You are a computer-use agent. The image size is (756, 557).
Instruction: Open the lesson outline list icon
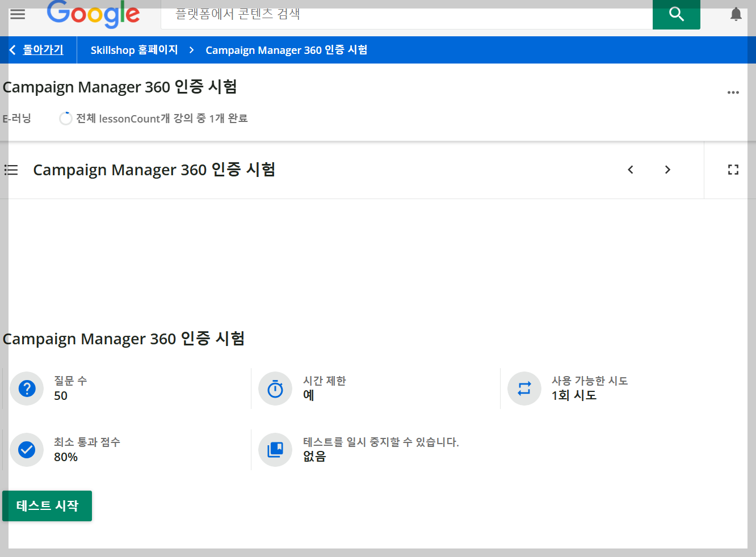(x=11, y=170)
